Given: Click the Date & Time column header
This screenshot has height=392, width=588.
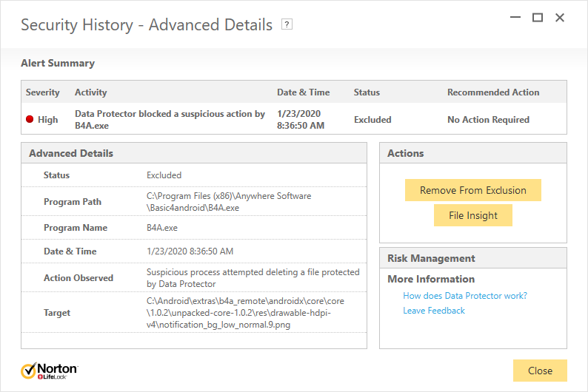Looking at the screenshot, I should tap(304, 92).
